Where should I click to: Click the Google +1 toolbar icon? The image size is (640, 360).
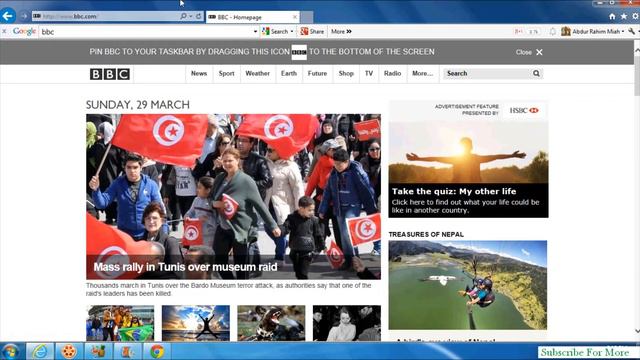(519, 31)
